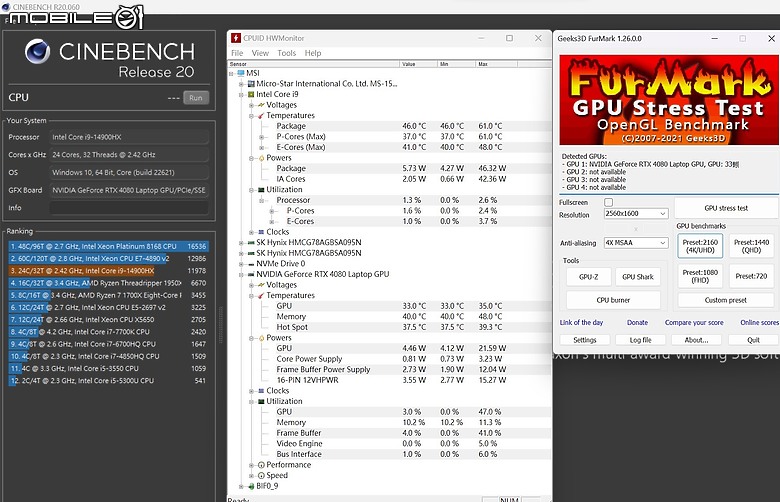The height and width of the screenshot is (502, 780).
Task: Click the MSI computer root node icon
Action: [241, 73]
